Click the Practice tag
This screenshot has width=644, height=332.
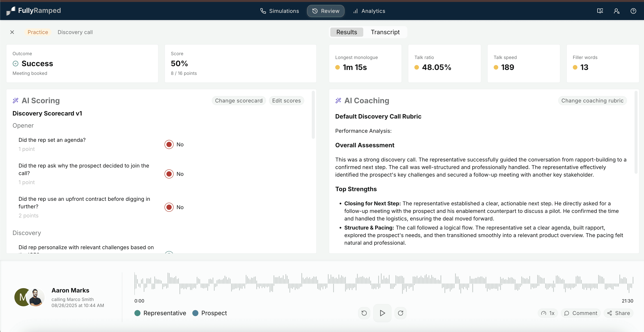point(38,32)
